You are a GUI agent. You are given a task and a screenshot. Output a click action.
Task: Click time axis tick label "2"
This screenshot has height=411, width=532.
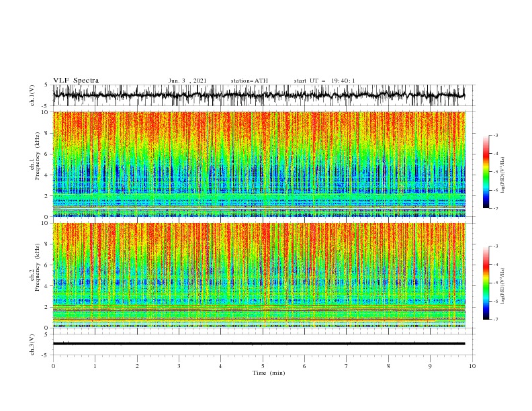(137, 366)
